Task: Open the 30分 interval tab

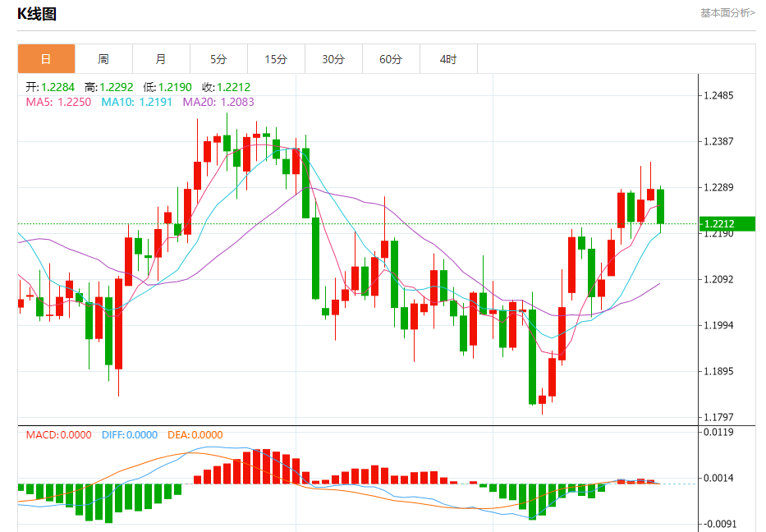Action: coord(333,59)
